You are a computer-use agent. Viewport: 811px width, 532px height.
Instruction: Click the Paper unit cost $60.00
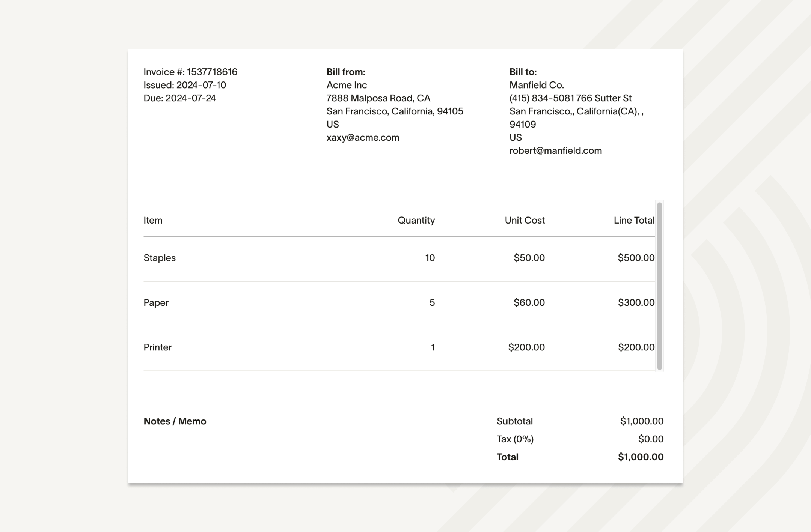[x=529, y=302]
